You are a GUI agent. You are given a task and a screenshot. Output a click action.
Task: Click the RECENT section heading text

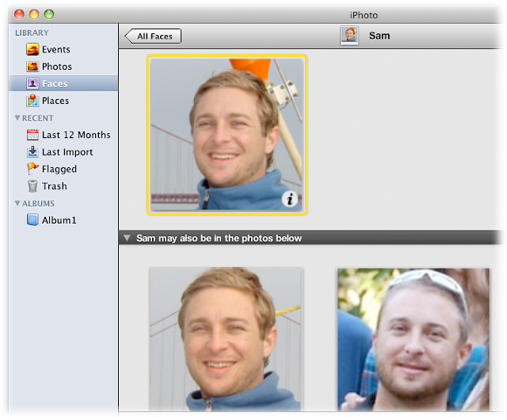pyautogui.click(x=38, y=118)
